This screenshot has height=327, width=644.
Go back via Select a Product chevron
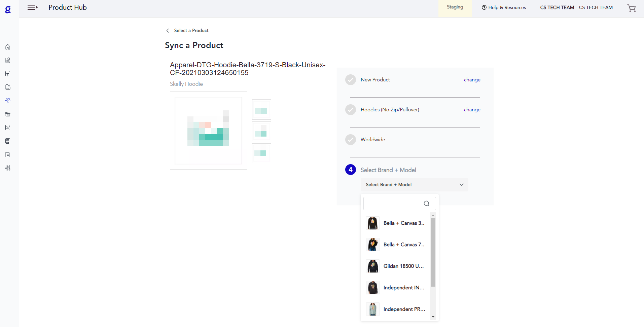[168, 31]
